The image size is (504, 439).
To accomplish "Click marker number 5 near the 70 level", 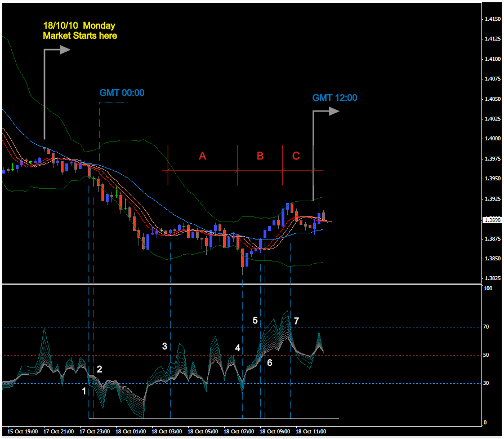I will 255,320.
